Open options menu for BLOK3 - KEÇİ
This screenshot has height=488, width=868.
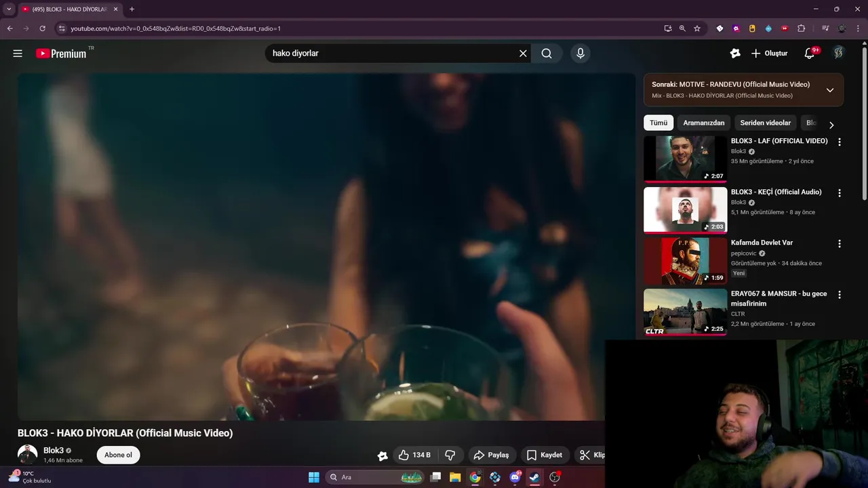pyautogui.click(x=840, y=193)
